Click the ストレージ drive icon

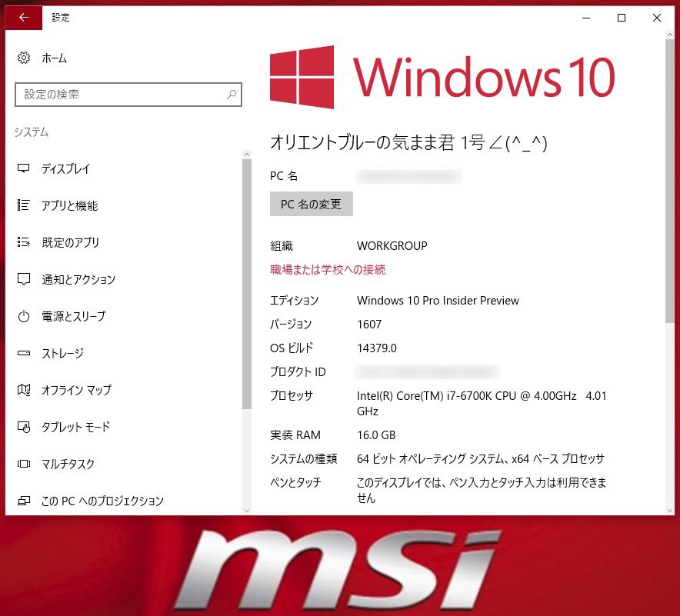[x=23, y=353]
